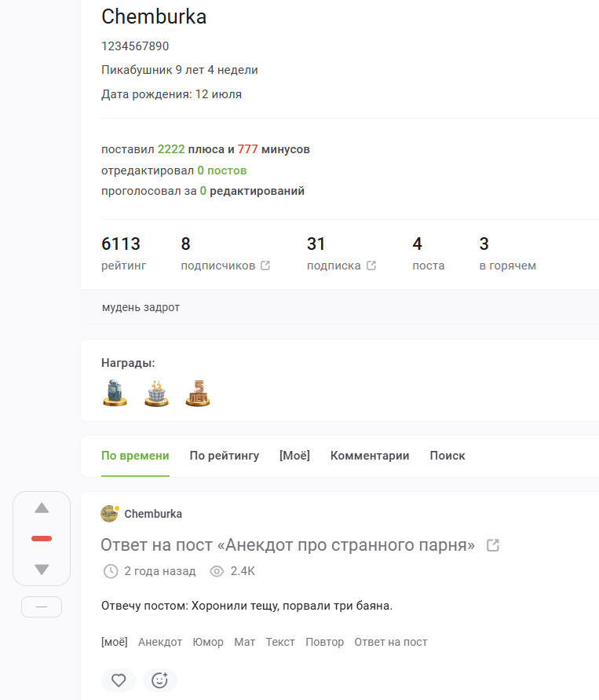Open the Поиск tab
This screenshot has height=700, width=599.
click(x=447, y=456)
